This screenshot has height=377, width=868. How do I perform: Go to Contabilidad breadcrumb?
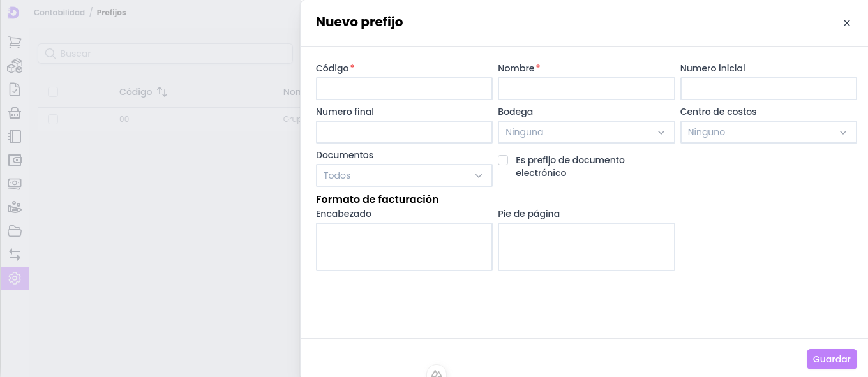pyautogui.click(x=59, y=13)
